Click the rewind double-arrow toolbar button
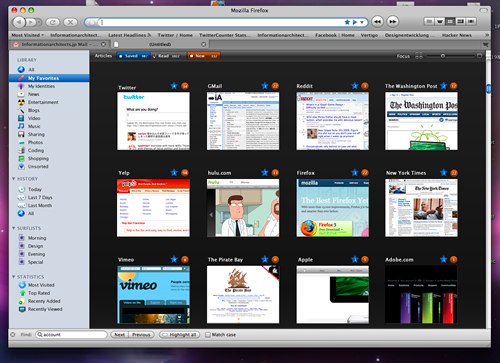This screenshot has height=363, width=500. pos(377,22)
